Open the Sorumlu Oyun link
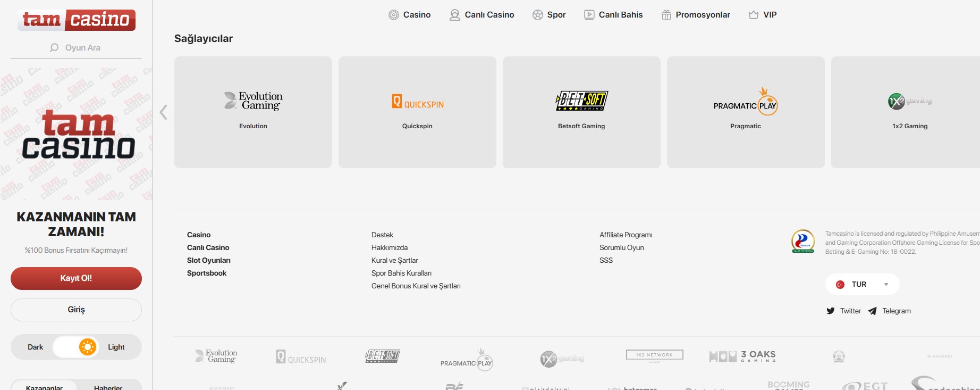The image size is (980, 390). coord(621,247)
